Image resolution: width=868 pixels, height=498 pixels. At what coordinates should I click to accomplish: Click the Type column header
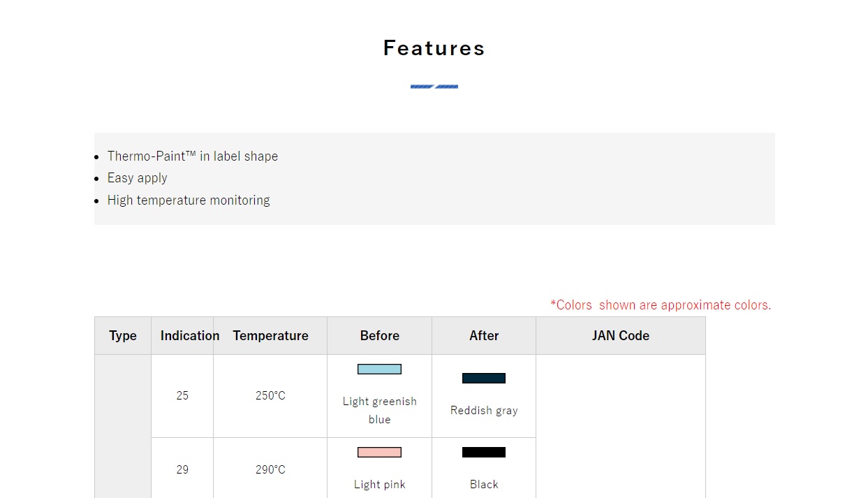point(123,336)
